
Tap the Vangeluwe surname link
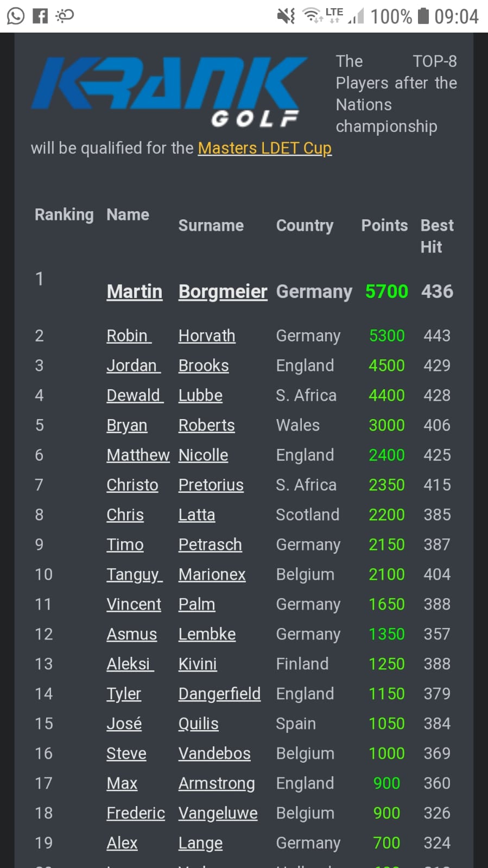pyautogui.click(x=218, y=814)
